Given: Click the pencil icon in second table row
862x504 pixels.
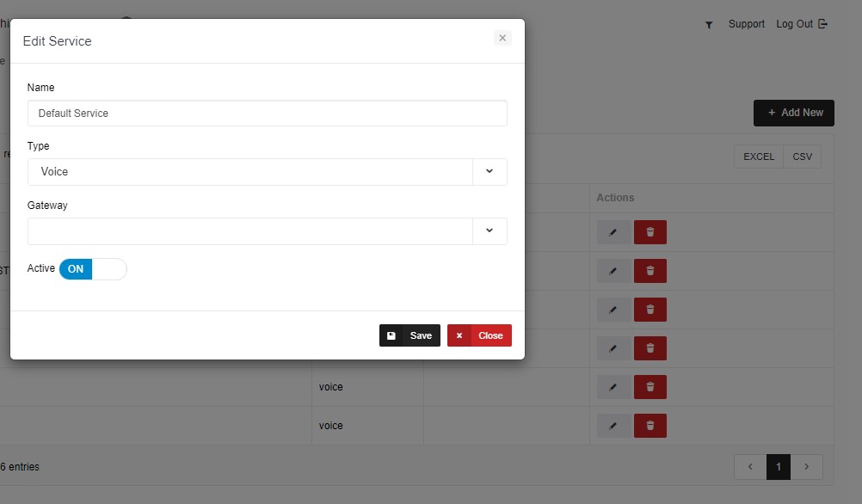Looking at the screenshot, I should 613,271.
